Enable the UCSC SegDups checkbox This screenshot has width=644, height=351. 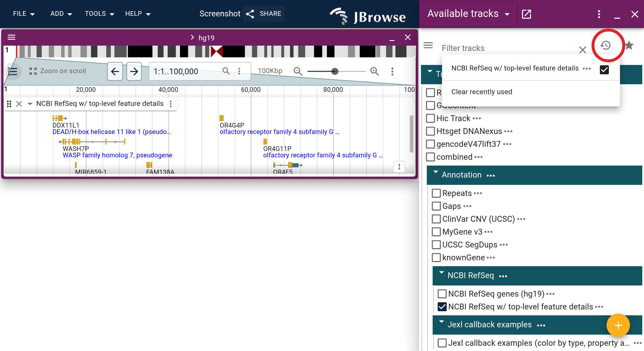436,245
